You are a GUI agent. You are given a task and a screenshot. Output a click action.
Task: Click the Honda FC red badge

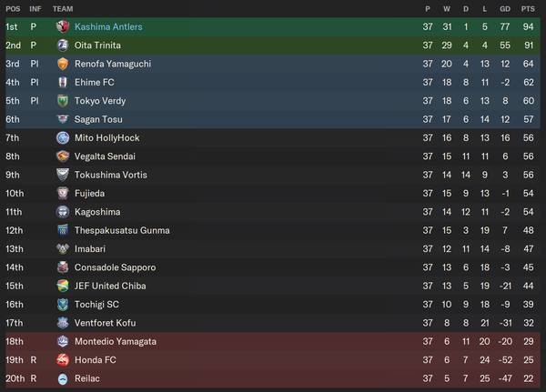point(63,360)
